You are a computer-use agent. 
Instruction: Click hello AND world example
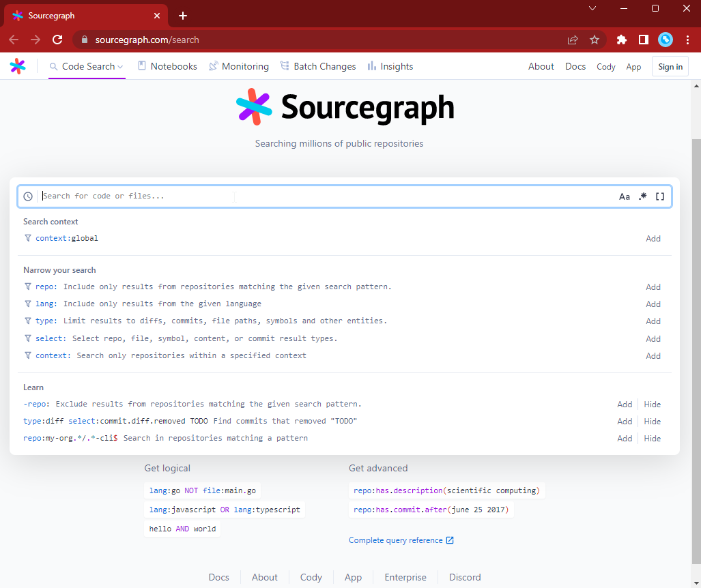(182, 529)
